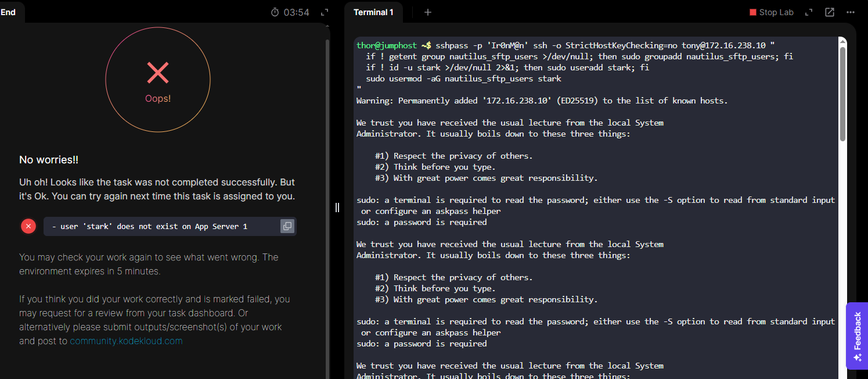Copy the stark user error message

(287, 226)
